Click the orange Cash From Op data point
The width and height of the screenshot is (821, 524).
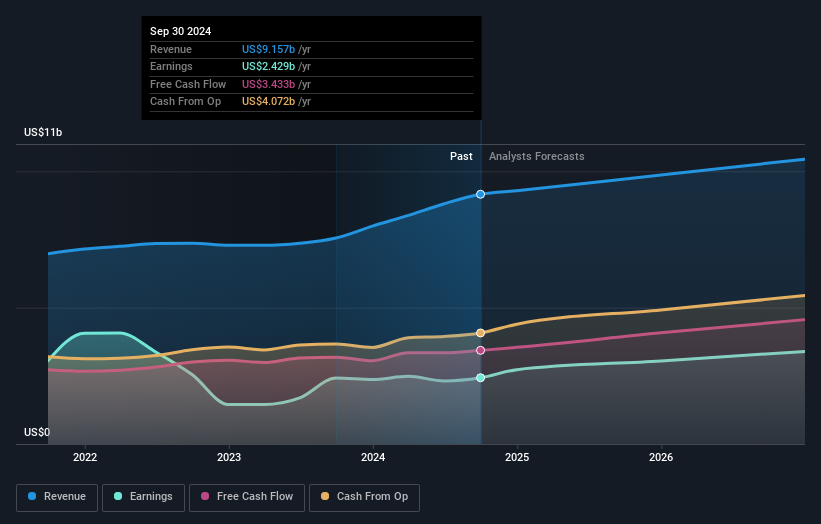[x=480, y=333]
